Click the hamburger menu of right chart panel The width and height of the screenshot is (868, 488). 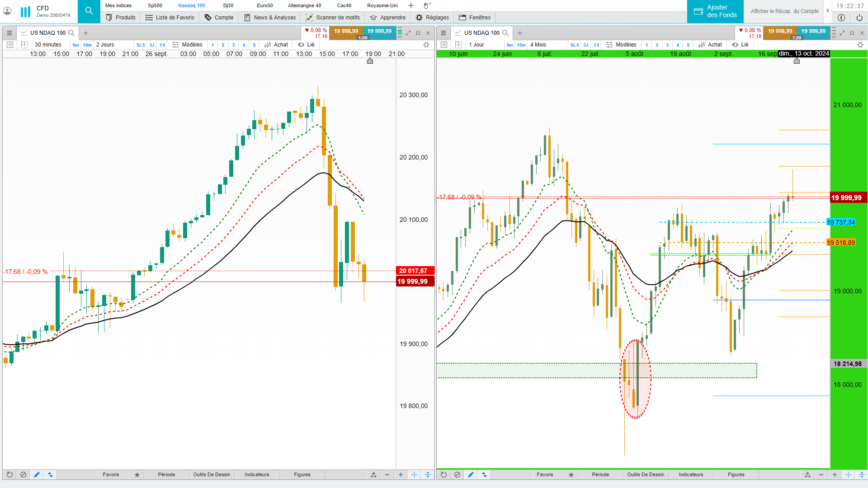[x=443, y=33]
